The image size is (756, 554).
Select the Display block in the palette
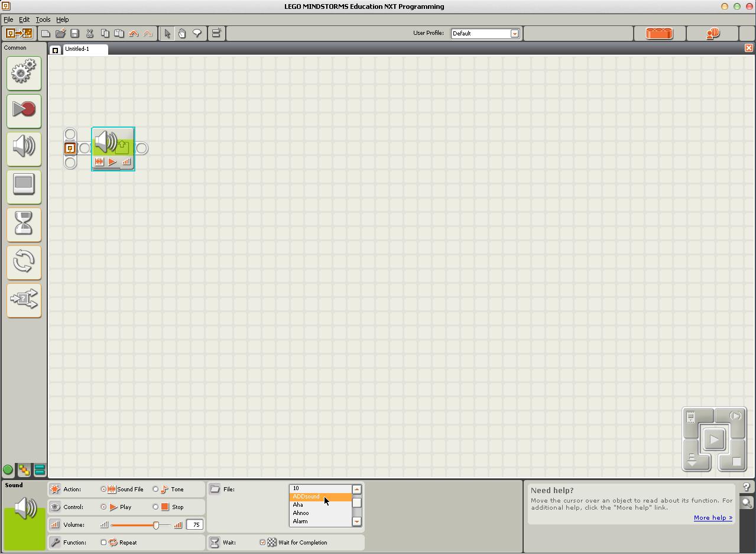[24, 186]
